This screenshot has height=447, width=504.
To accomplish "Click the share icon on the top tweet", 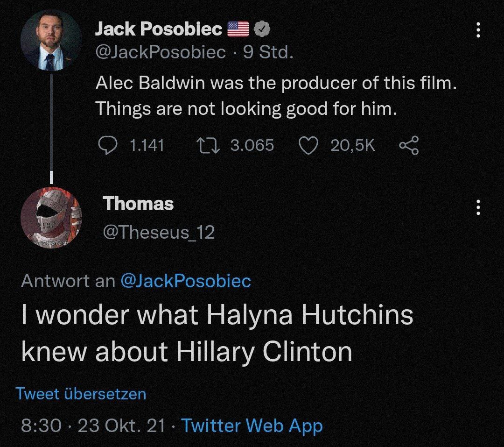I will 409,146.
